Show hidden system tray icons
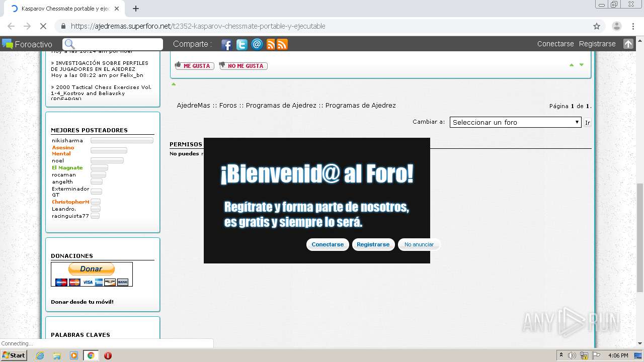Viewport: 644px width, 362px height. pos(561,355)
